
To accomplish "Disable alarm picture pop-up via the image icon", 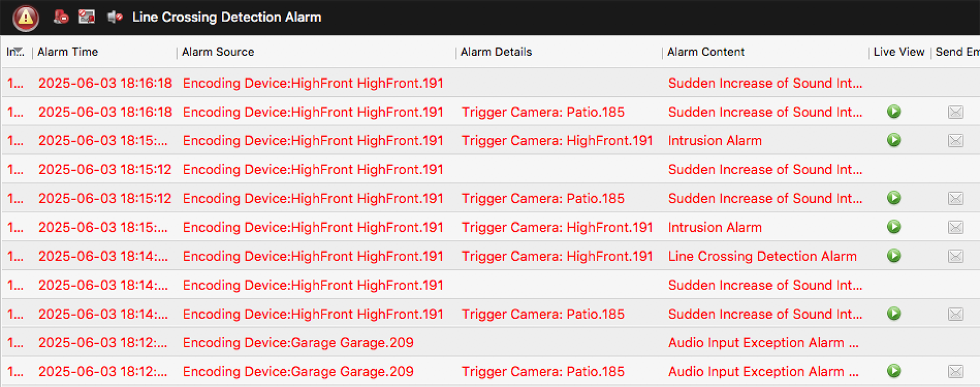I will [x=87, y=17].
